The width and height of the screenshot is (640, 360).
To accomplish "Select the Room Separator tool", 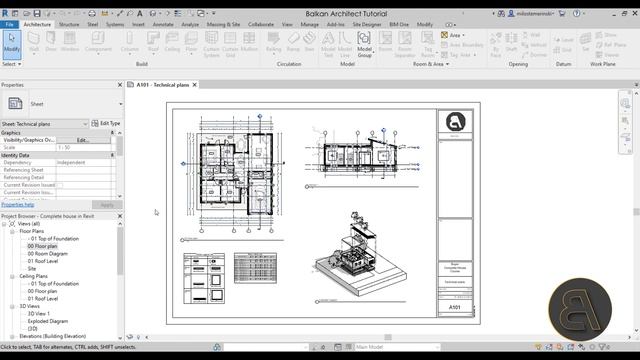I will point(405,45).
